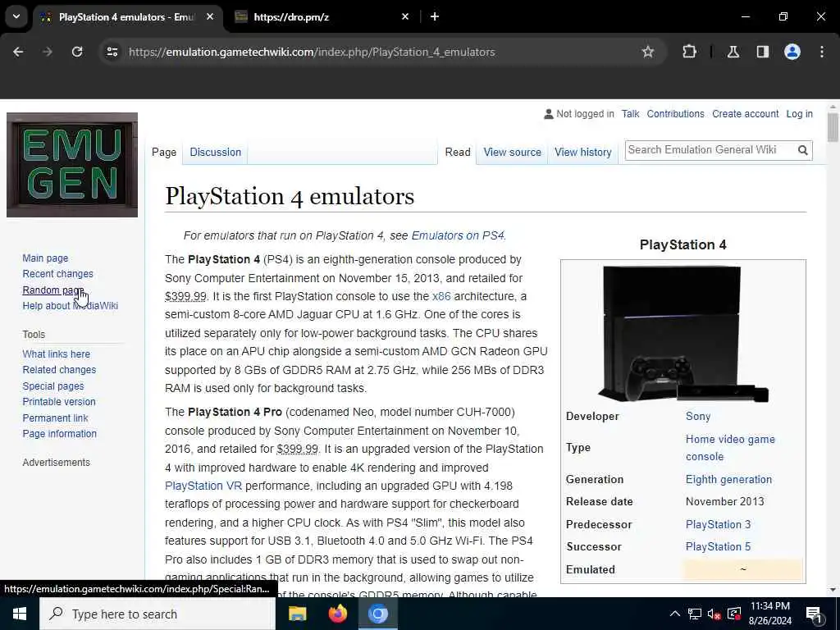Follow the Emulators on PS4 link
This screenshot has width=840, height=630.
(x=458, y=235)
